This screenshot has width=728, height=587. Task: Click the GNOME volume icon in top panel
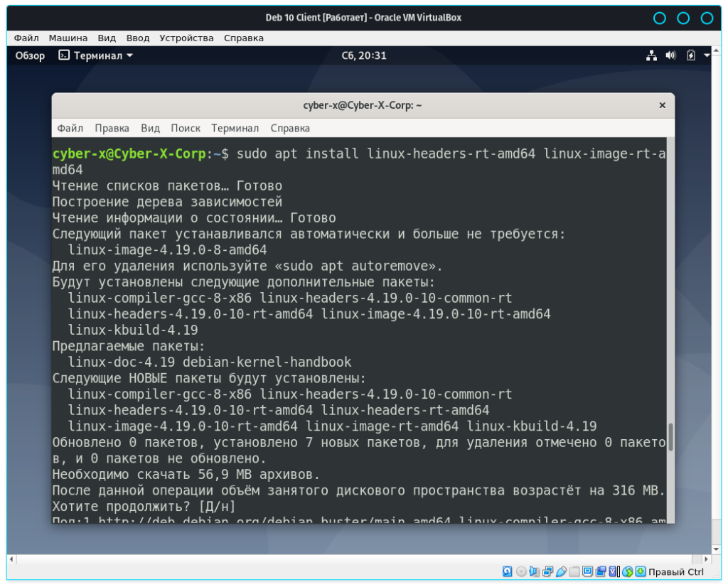670,55
